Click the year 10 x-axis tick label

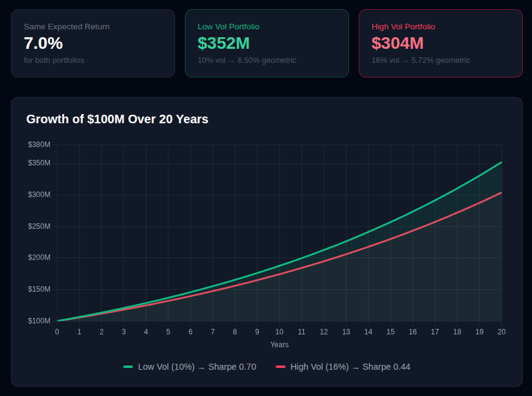click(279, 332)
